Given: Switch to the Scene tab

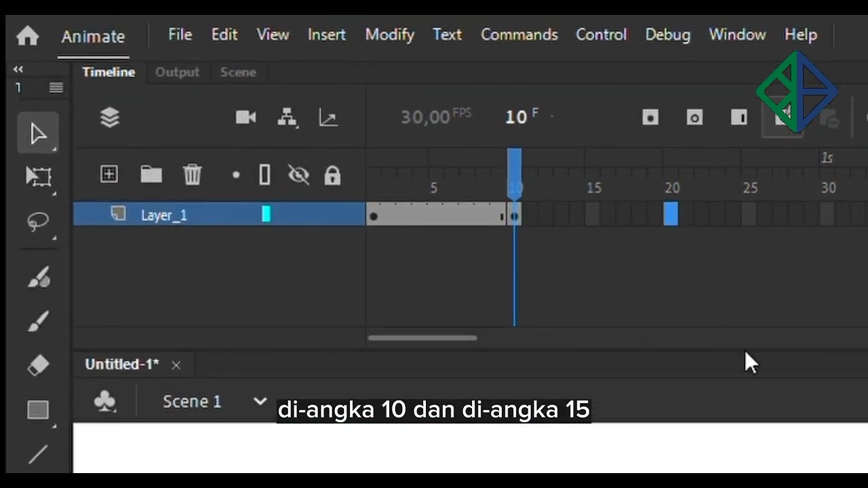Looking at the screenshot, I should [x=238, y=72].
